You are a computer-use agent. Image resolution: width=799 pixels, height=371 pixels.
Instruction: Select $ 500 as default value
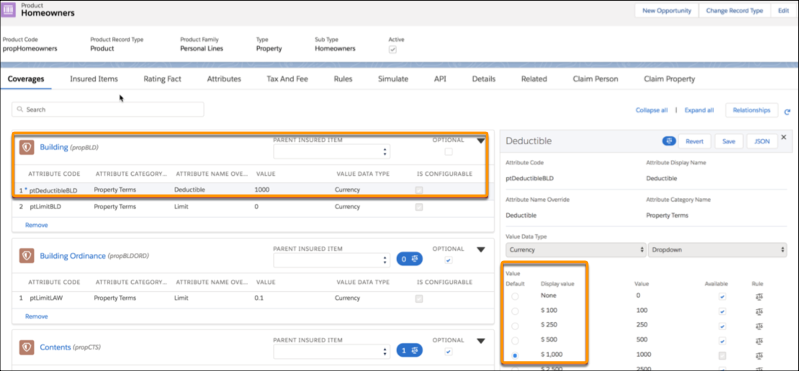click(515, 340)
